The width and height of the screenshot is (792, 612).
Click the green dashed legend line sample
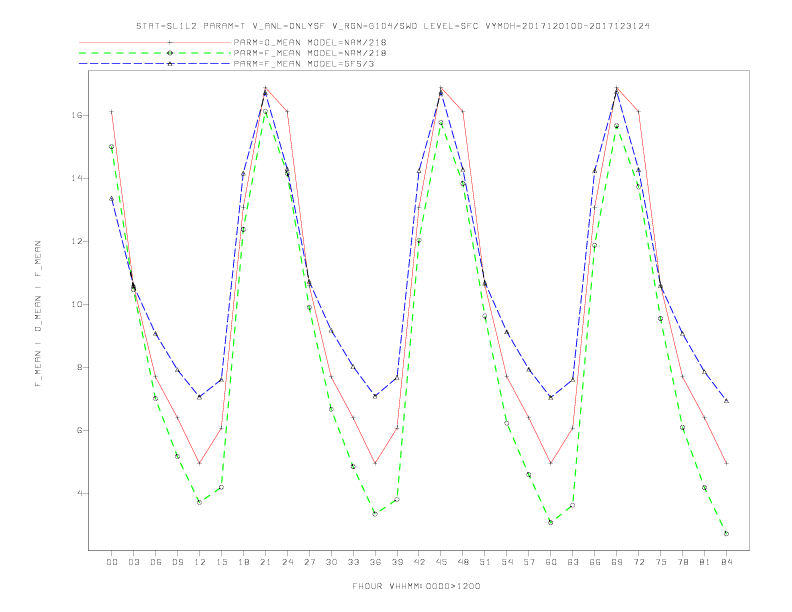click(x=155, y=53)
